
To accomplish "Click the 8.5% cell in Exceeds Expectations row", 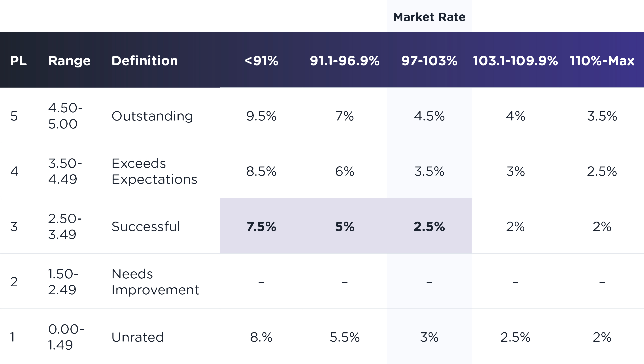I will (x=261, y=171).
